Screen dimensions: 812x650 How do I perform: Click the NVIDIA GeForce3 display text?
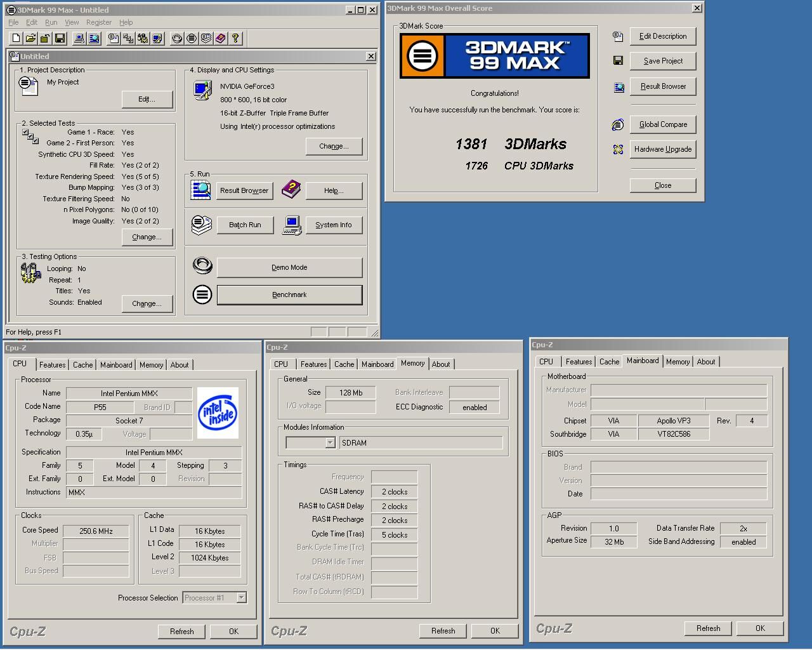(x=247, y=86)
